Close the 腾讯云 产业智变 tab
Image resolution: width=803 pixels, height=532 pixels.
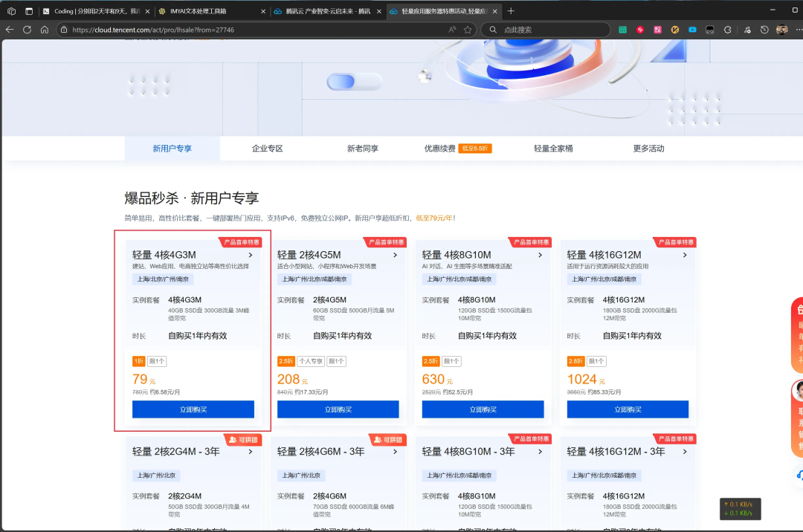(379, 10)
